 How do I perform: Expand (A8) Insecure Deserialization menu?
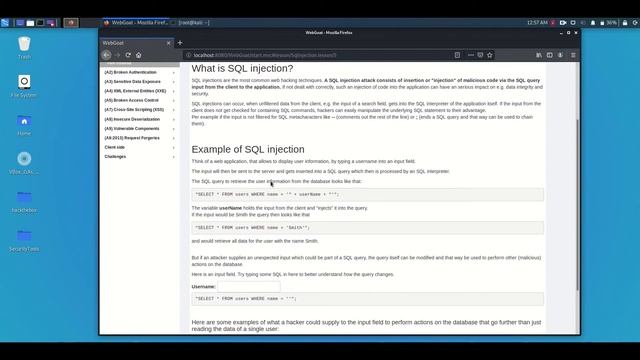tap(139, 119)
